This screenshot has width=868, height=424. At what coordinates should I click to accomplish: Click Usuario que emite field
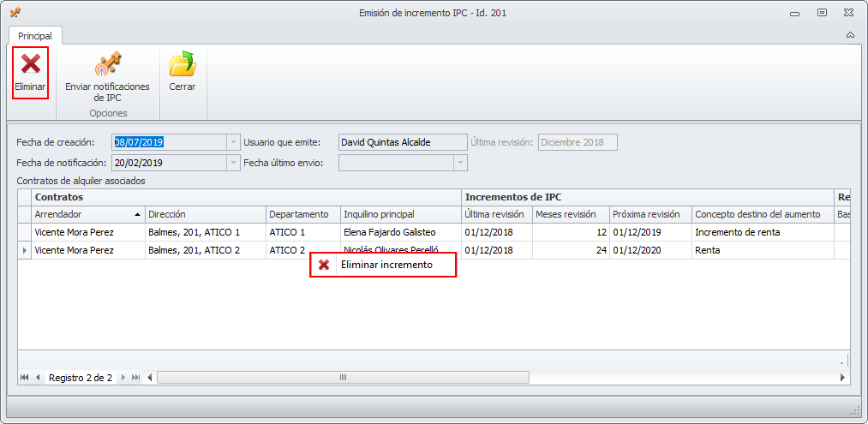[x=403, y=142]
